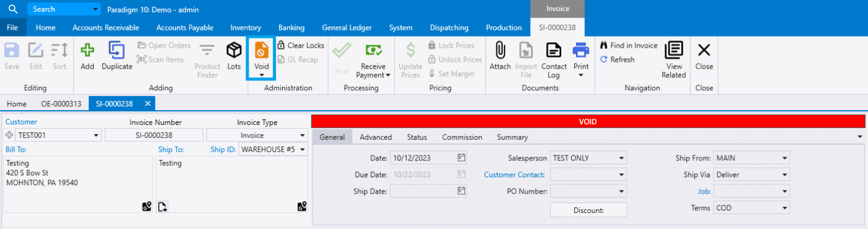Click the Void icon in Administration
The height and width of the screenshot is (229, 868).
261,51
